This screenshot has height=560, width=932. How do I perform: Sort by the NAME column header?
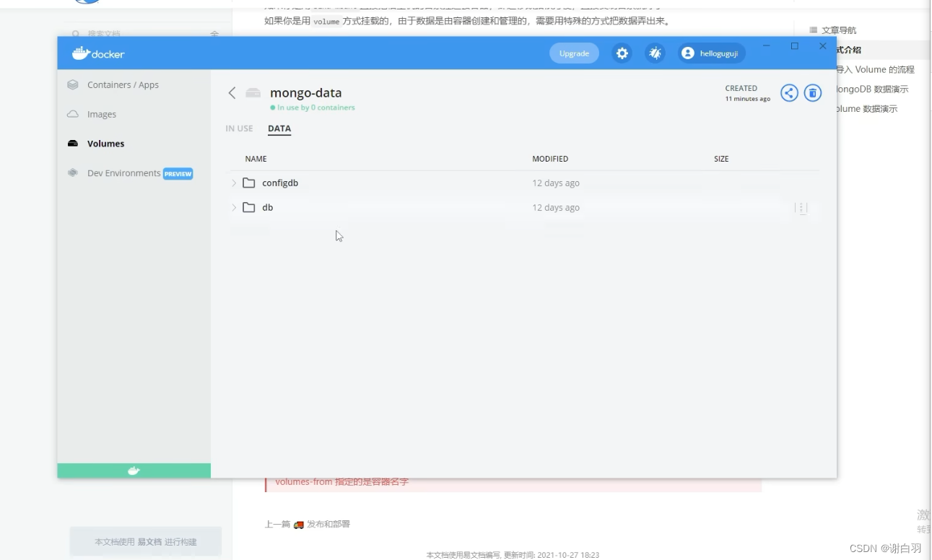coord(256,159)
